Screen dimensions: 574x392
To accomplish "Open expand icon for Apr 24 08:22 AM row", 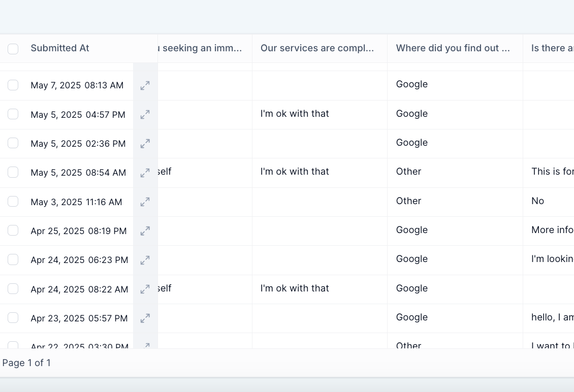I will pyautogui.click(x=145, y=289).
